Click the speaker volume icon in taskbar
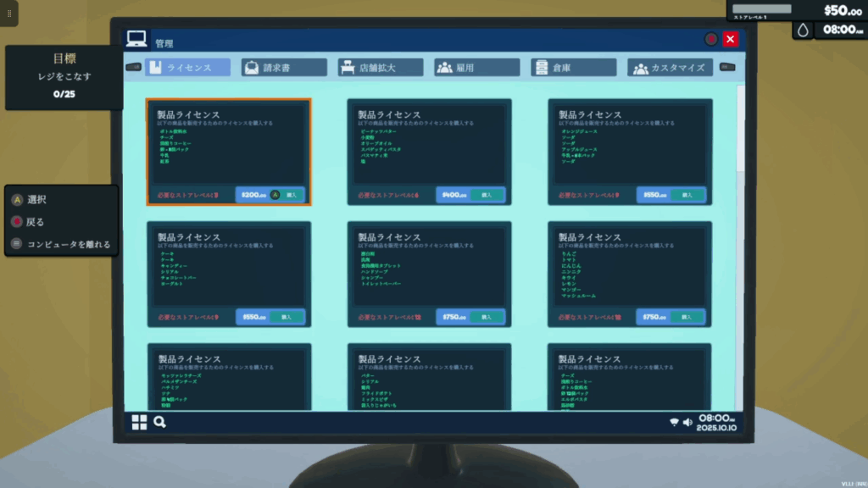The width and height of the screenshot is (868, 488). (x=687, y=422)
